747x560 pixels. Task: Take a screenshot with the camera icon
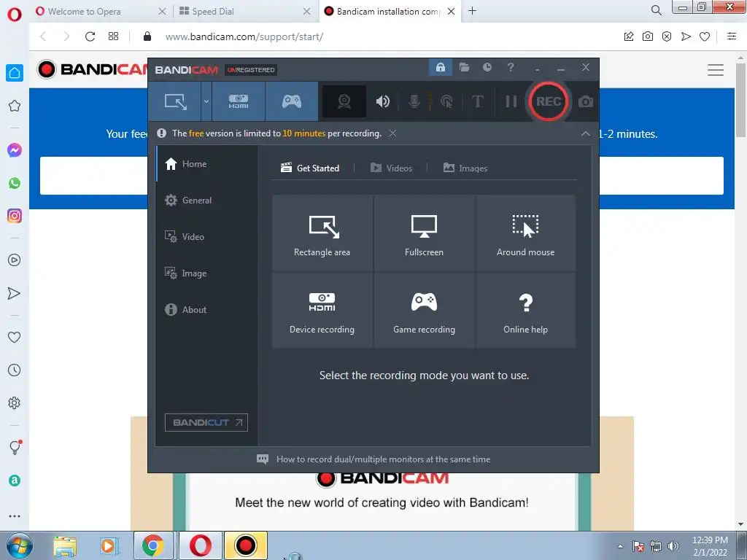(586, 101)
